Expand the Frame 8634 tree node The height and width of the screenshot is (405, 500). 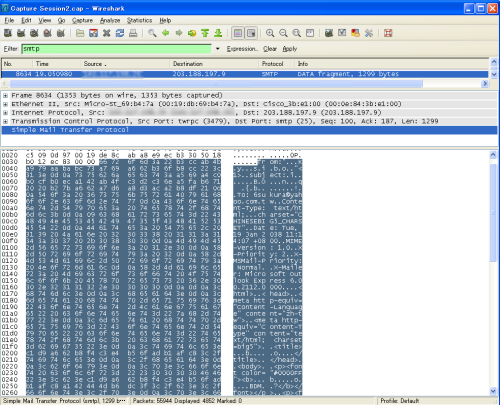(x=5, y=96)
